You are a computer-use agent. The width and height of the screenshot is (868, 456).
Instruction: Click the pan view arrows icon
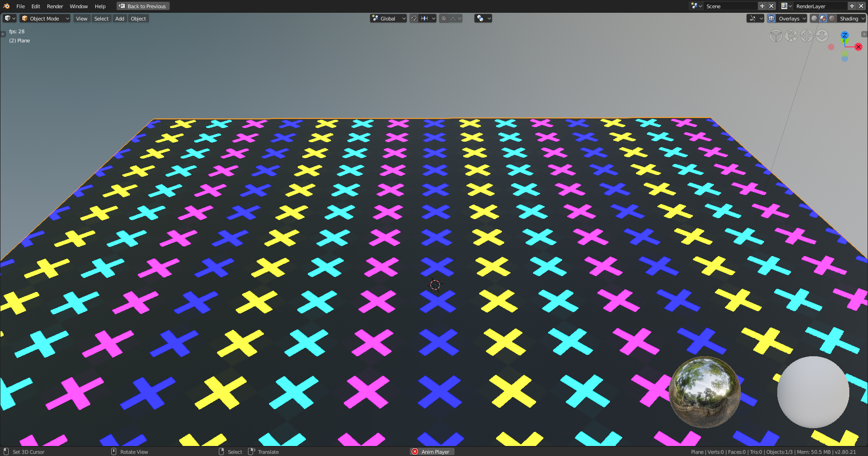click(x=806, y=36)
